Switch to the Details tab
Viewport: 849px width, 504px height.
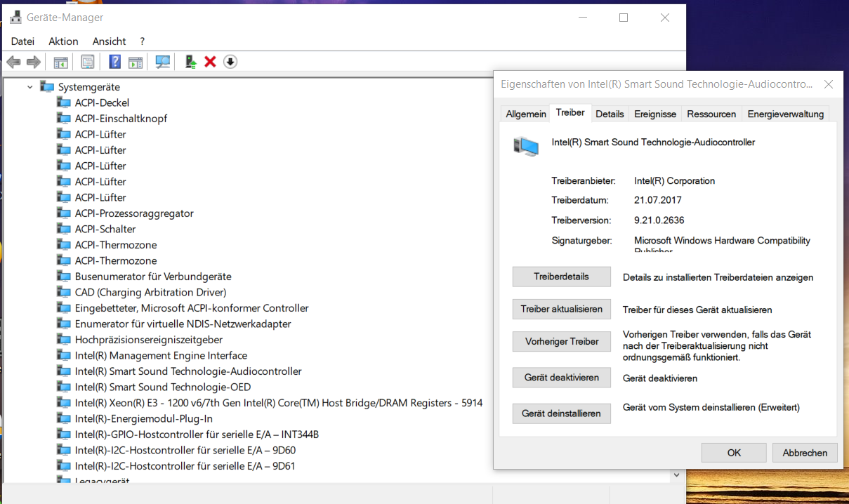(610, 114)
